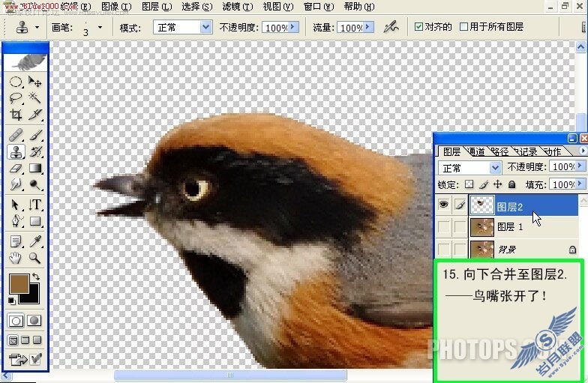Swap foreground and background colors
The height and width of the screenshot is (383, 588).
tap(36, 277)
